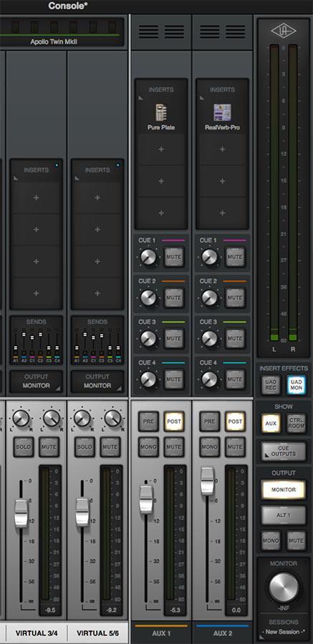Enable UAD REC insert effects

point(271,385)
